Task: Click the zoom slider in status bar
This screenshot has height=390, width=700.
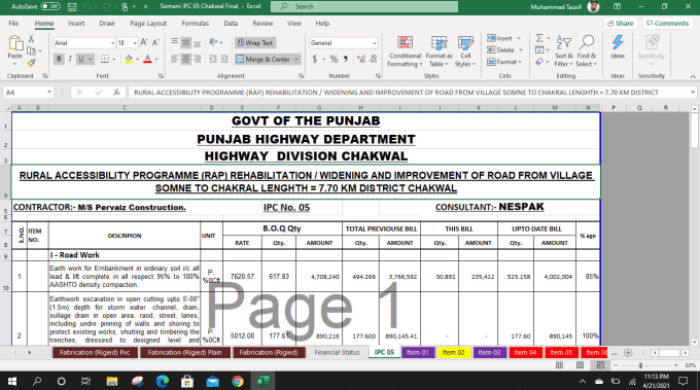Action: [641, 365]
